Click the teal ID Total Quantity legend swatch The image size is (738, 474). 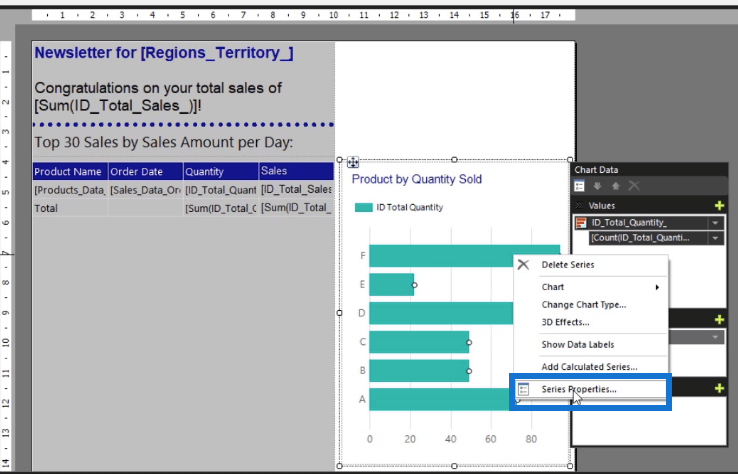pos(363,208)
